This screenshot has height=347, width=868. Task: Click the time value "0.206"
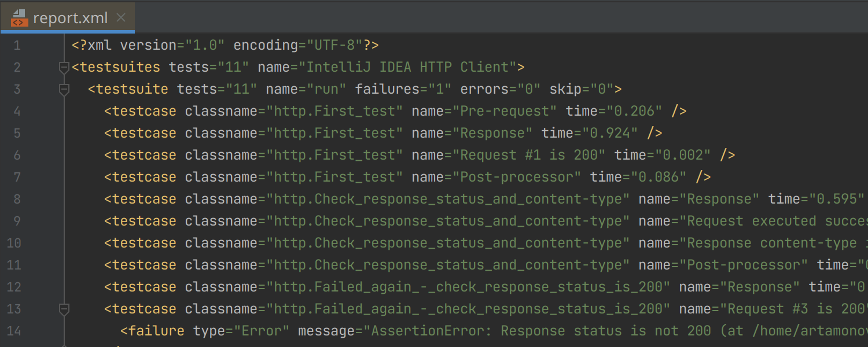point(634,112)
